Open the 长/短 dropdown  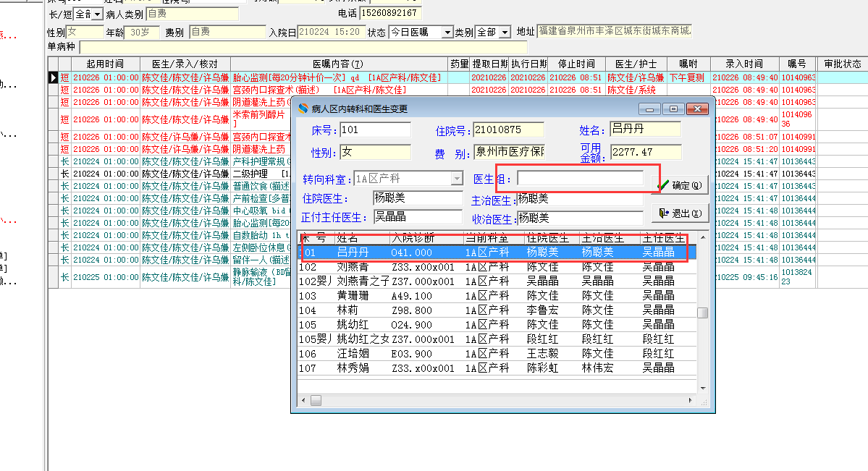tap(98, 14)
